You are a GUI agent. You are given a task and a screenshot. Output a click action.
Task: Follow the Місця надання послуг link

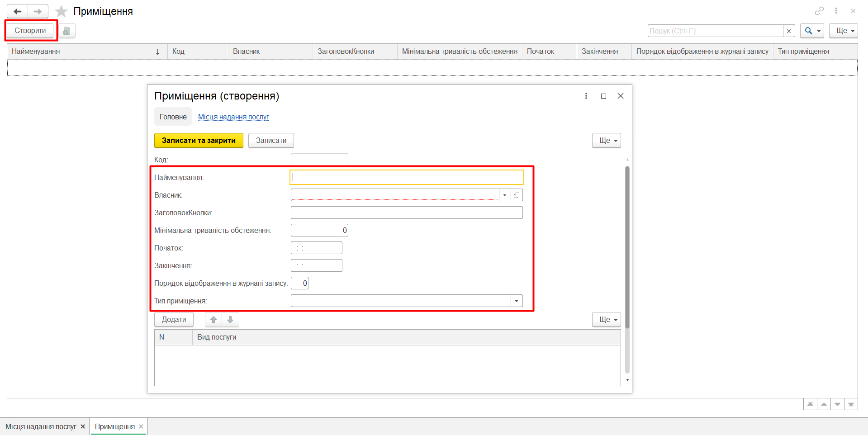tap(233, 117)
